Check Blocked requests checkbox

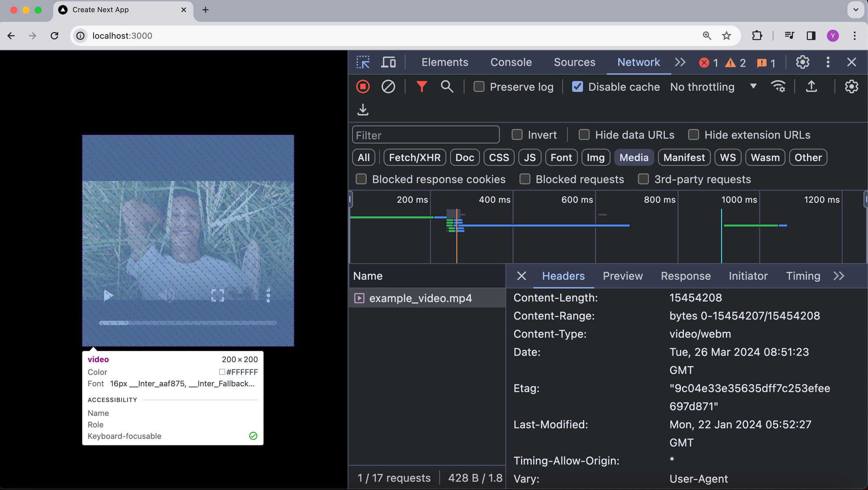[x=525, y=179]
